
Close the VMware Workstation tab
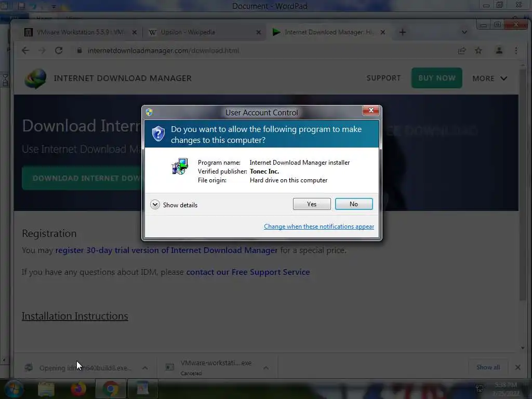(x=135, y=32)
